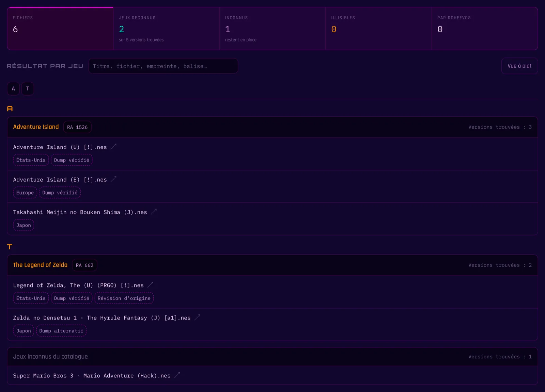Select file name Takahashi Meijin no Bouken Shima (J).nes
Viewport: 545px width, 392px height.
[80, 212]
